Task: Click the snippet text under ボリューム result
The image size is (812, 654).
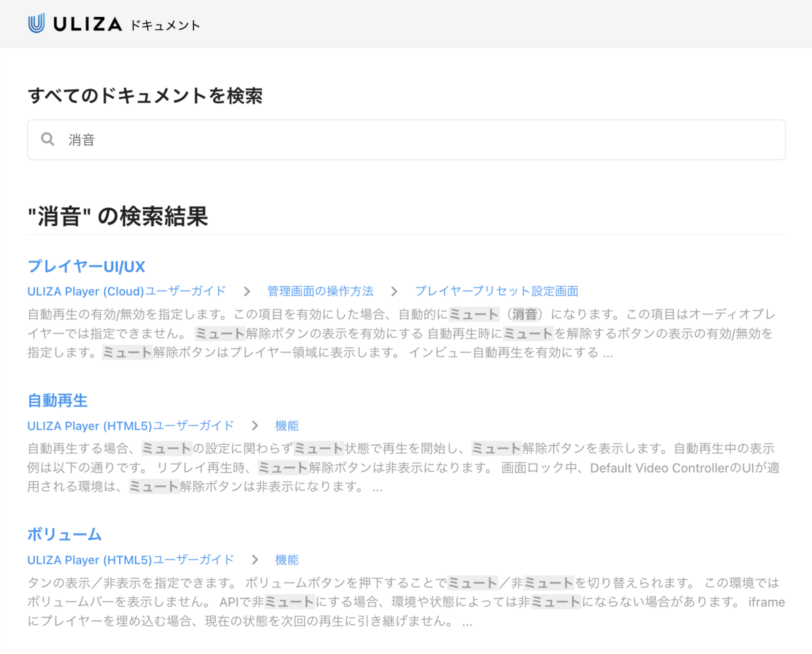Action: pos(406,602)
